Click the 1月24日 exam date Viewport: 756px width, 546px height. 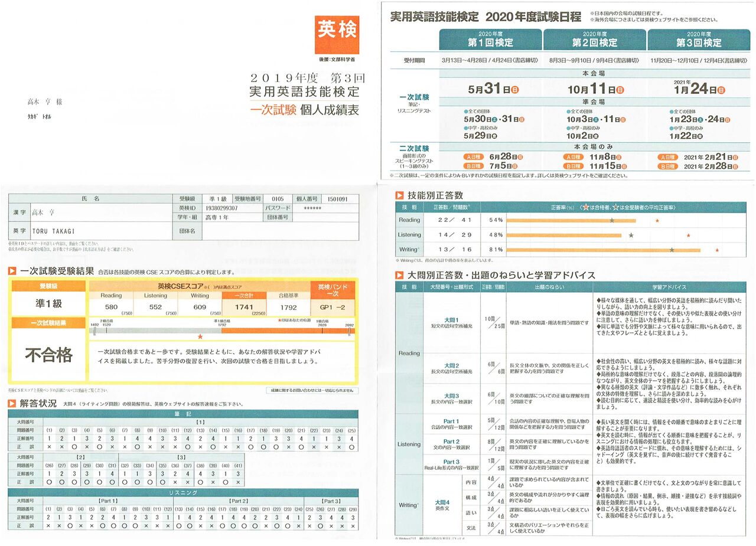pyautogui.click(x=699, y=89)
